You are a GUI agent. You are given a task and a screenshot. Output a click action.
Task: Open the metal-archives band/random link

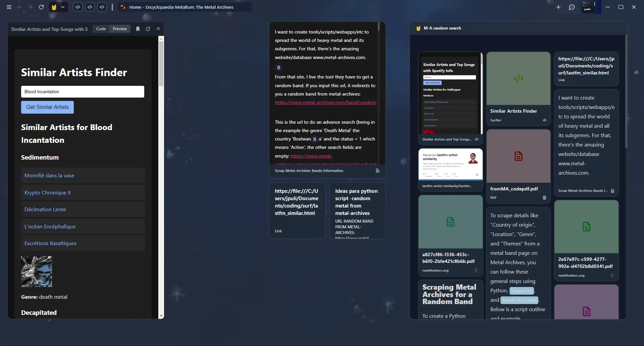tap(325, 102)
